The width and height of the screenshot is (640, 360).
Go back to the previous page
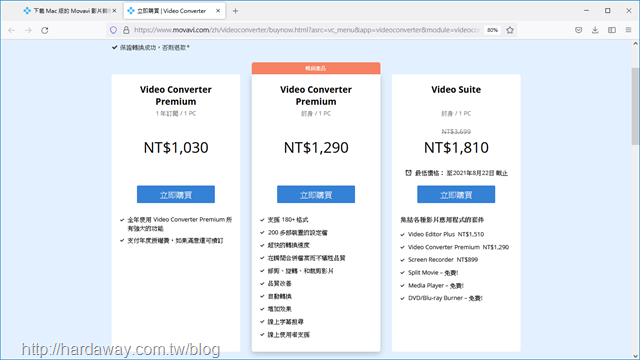point(11,30)
